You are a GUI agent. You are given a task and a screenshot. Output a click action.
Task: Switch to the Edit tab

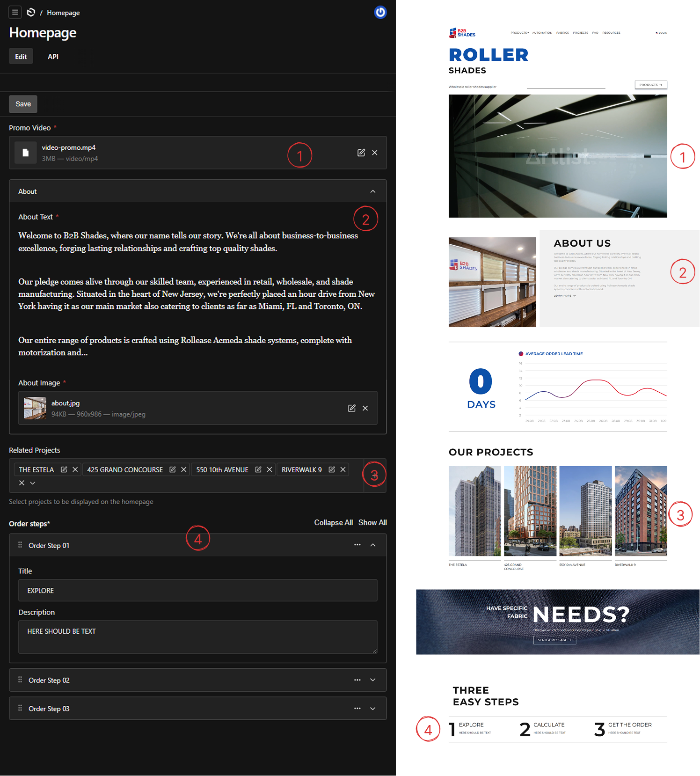(21, 56)
